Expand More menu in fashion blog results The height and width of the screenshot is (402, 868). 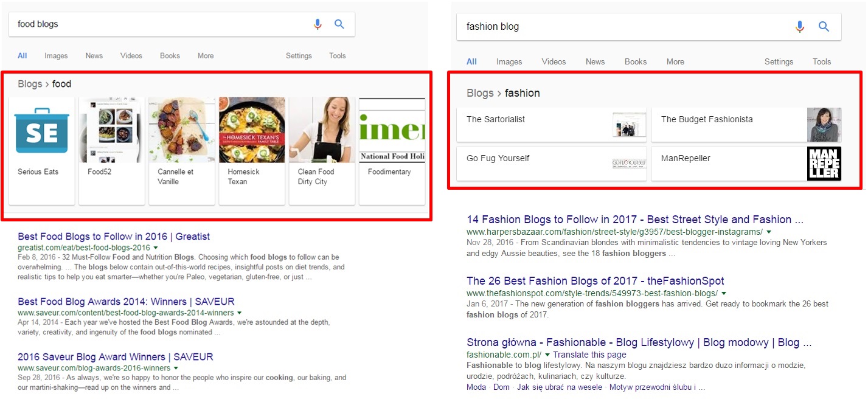(675, 61)
